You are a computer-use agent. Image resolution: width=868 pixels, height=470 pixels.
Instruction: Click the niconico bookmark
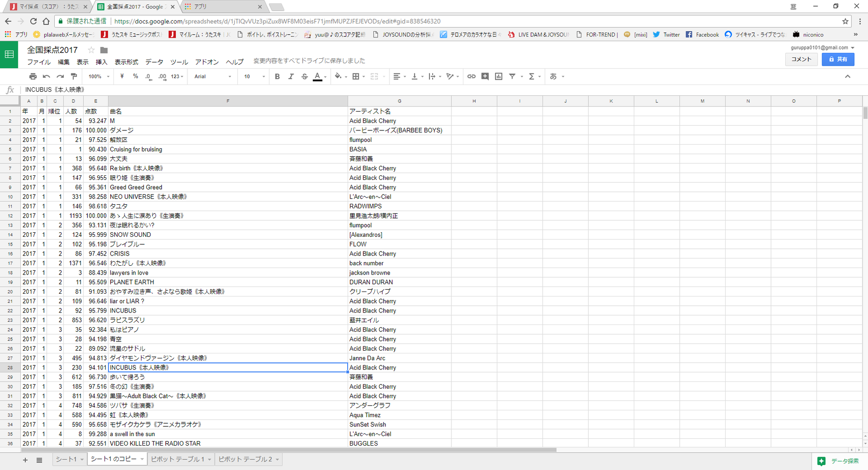pyautogui.click(x=808, y=34)
